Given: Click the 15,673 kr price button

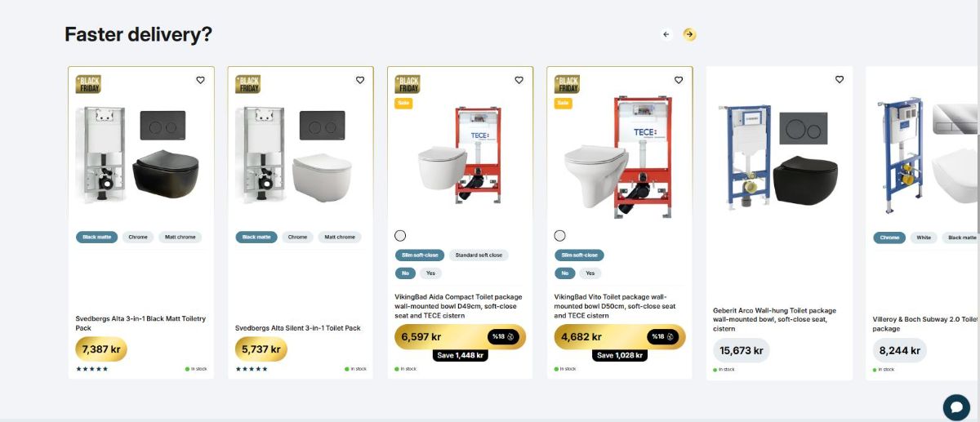Looking at the screenshot, I should tap(742, 350).
